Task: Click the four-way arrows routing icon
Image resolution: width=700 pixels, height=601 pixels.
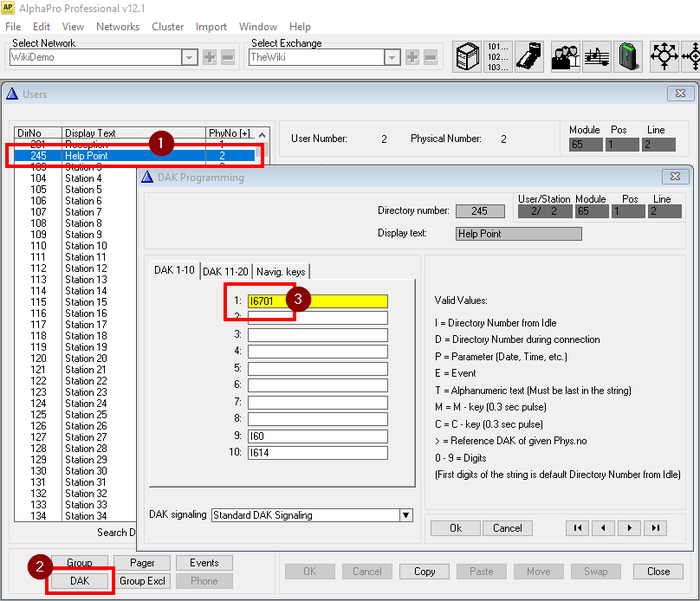Action: (666, 55)
